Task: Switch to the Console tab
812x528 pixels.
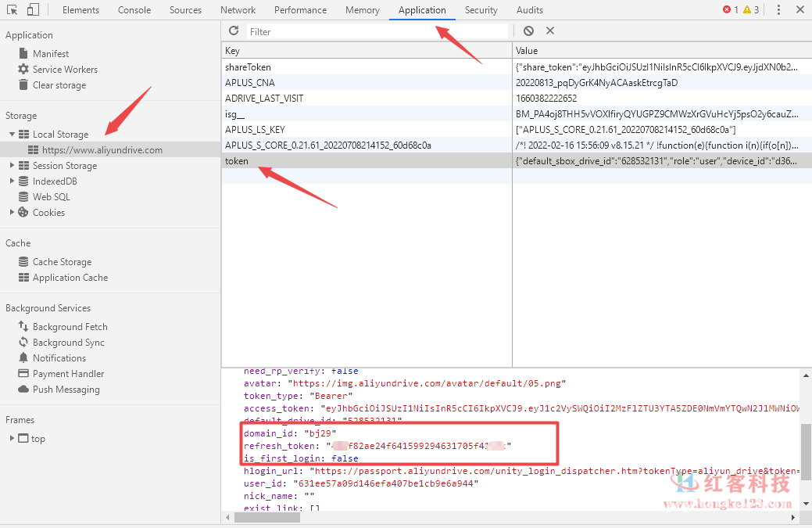Action: 134,10
